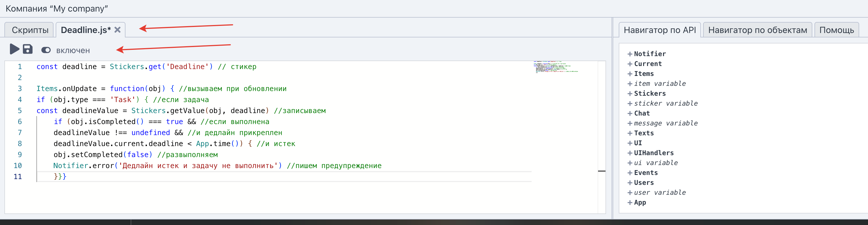Expand the UIHandlers node
The image size is (868, 225).
point(629,153)
